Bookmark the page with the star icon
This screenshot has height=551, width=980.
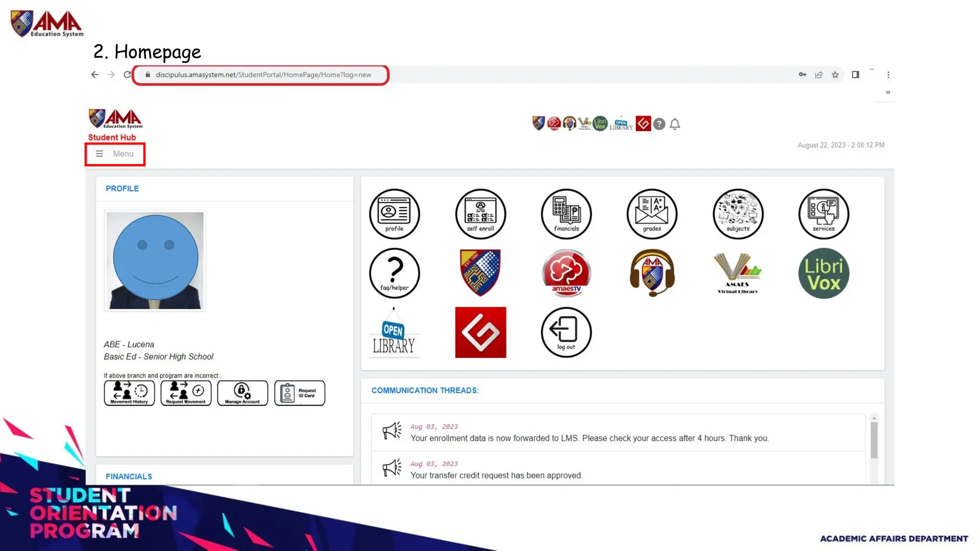point(835,75)
